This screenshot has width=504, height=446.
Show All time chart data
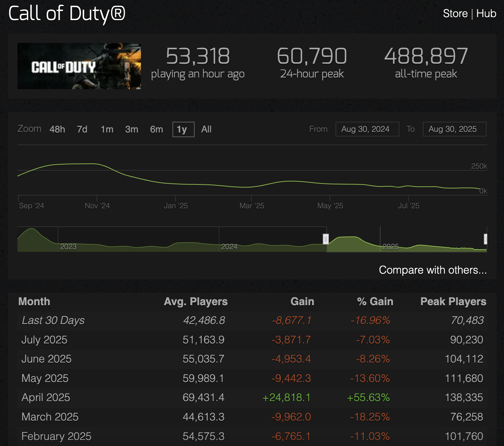click(206, 129)
